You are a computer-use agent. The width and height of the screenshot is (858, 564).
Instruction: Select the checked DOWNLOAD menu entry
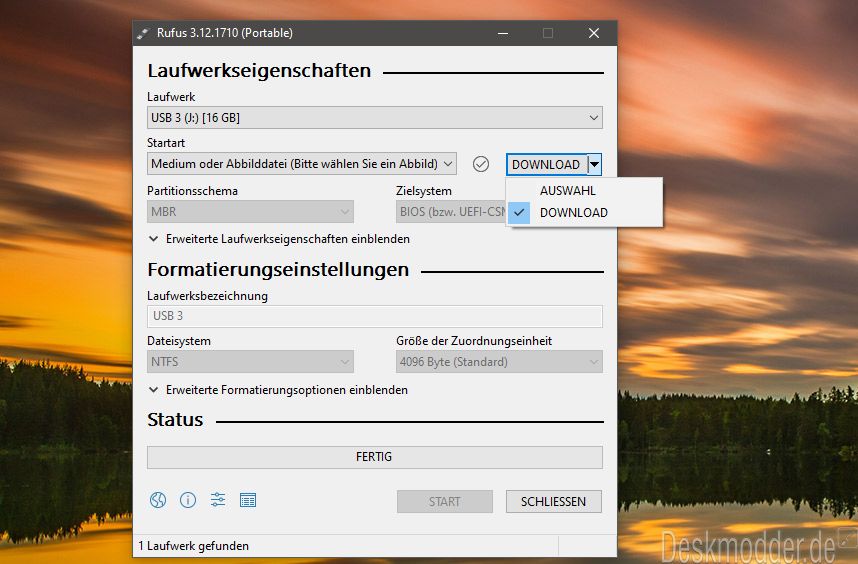[x=585, y=213]
